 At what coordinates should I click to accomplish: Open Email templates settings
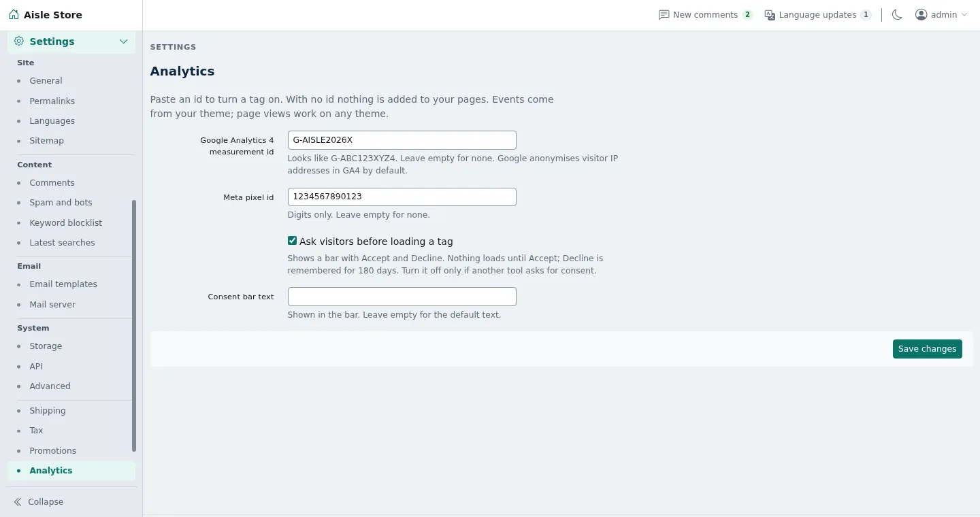pos(63,284)
